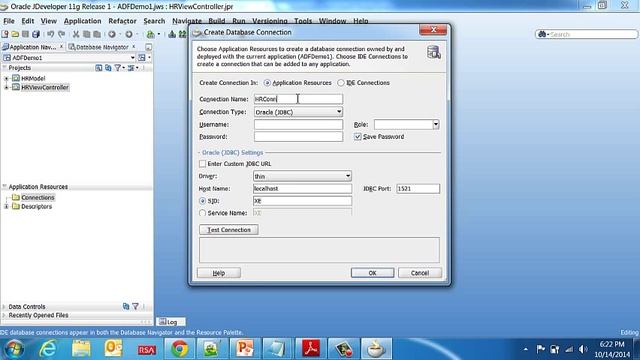The width and height of the screenshot is (640, 360).
Task: Click the refresh icon in Projects bar
Action: coord(108,68)
